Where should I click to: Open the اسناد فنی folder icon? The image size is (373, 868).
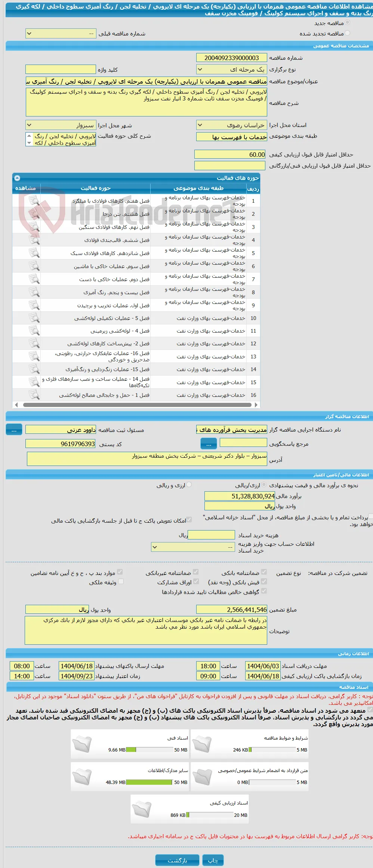point(82,744)
